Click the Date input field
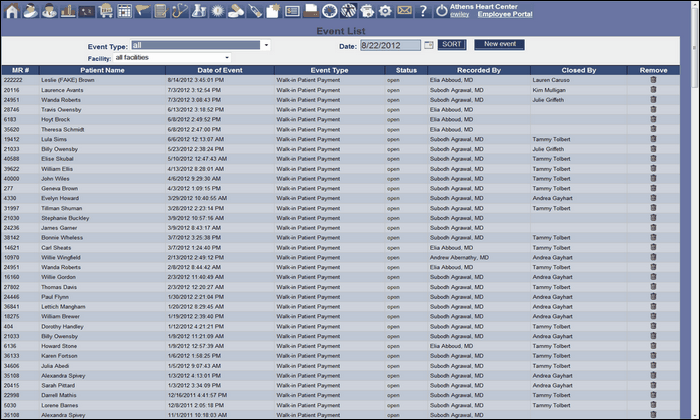This screenshot has width=700, height=420. coord(390,45)
